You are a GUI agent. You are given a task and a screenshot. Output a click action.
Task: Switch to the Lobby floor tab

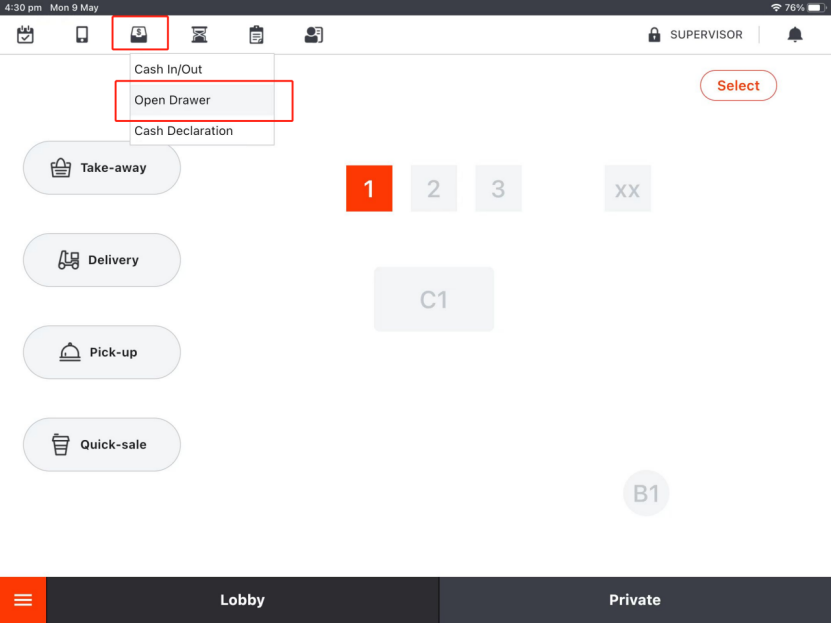(x=242, y=600)
